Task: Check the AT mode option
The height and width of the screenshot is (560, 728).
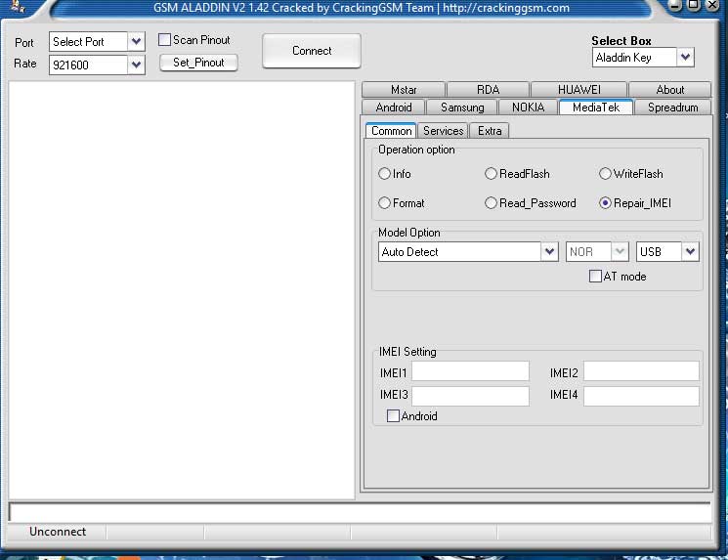Action: click(595, 277)
